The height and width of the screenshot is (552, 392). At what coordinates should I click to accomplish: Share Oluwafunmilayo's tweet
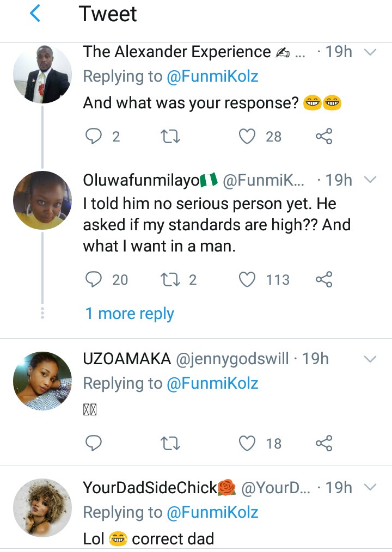click(324, 280)
